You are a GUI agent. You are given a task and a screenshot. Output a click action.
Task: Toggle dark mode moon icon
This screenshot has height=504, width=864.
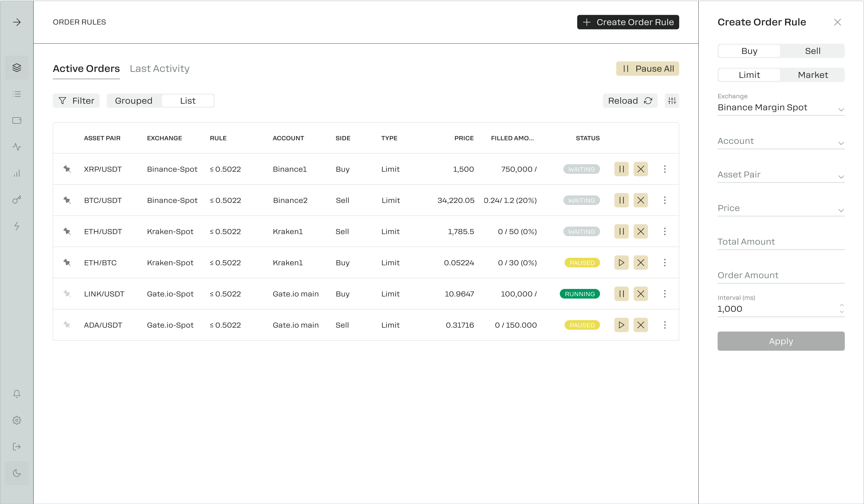[x=17, y=473]
